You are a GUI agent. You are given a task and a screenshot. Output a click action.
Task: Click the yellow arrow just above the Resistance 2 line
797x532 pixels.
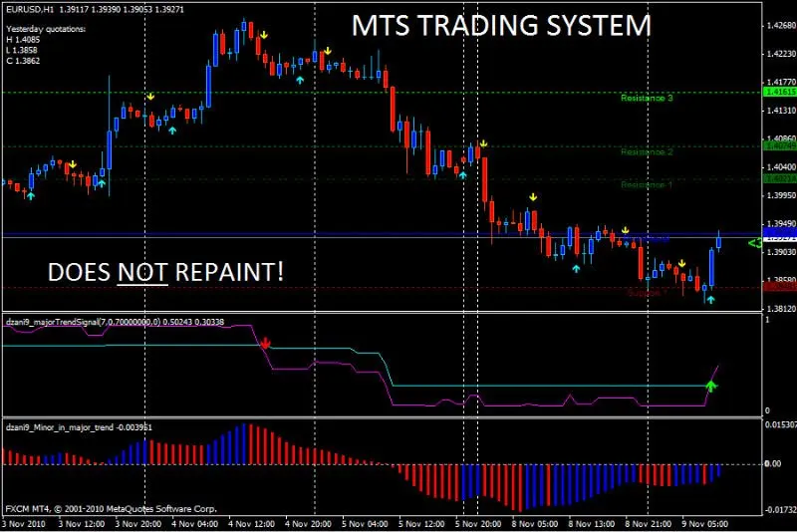pos(483,143)
